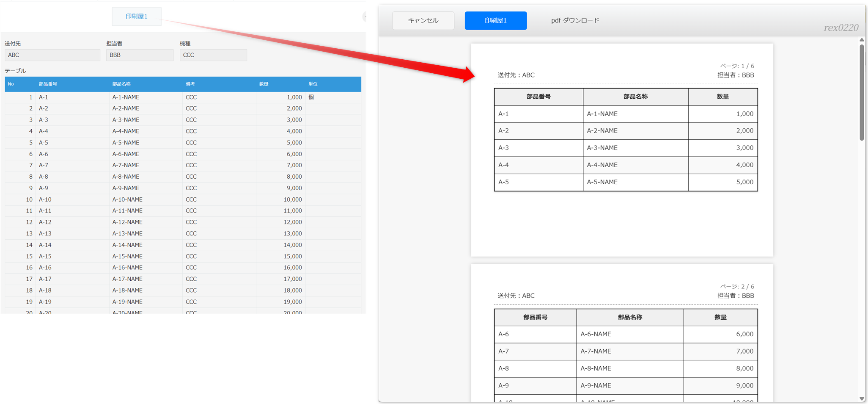Click the 単位 column header
The width and height of the screenshot is (868, 404).
coord(313,84)
